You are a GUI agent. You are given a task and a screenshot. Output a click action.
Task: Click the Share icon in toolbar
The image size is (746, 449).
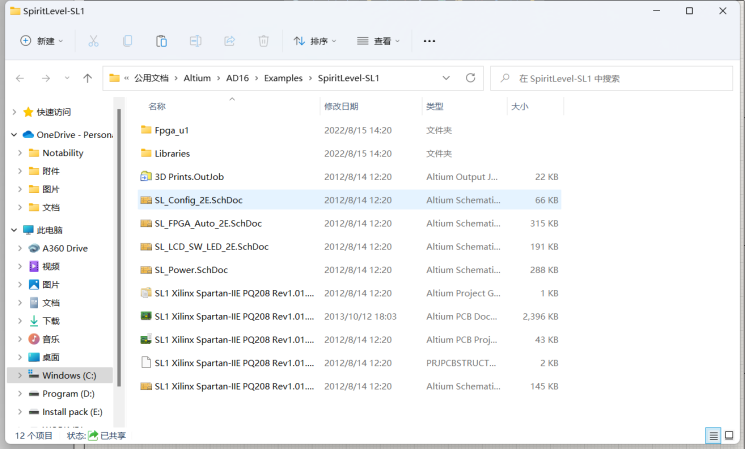pyautogui.click(x=230, y=41)
